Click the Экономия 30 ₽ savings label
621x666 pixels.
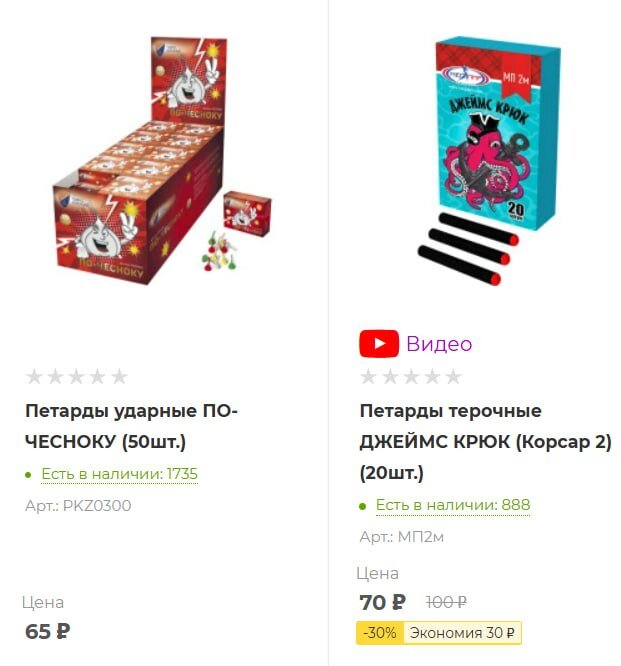[x=462, y=633]
